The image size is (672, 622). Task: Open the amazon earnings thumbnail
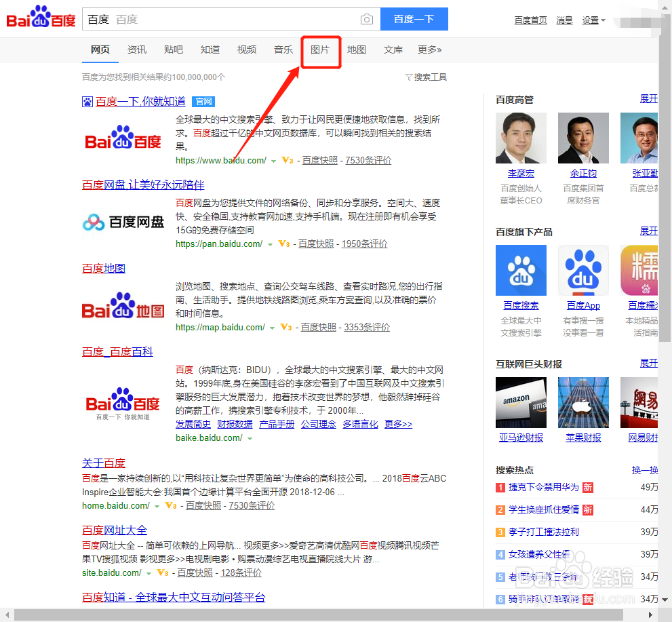pos(521,402)
